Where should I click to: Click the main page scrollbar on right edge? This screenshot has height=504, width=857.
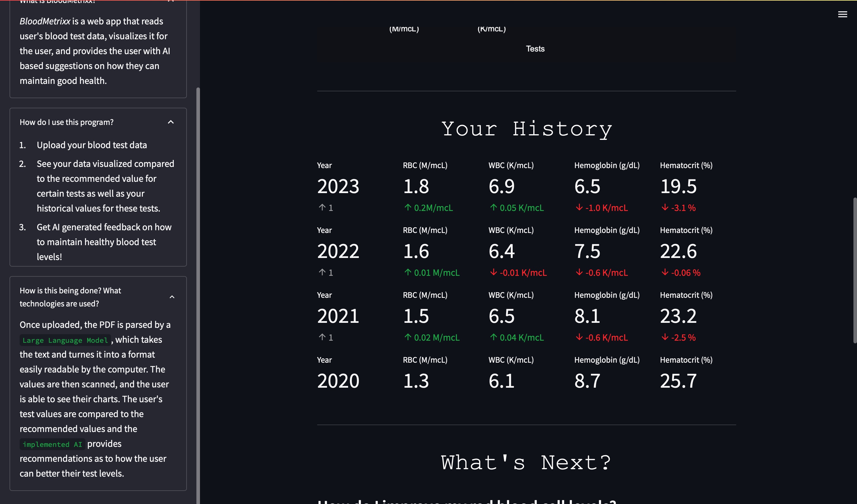point(854,270)
